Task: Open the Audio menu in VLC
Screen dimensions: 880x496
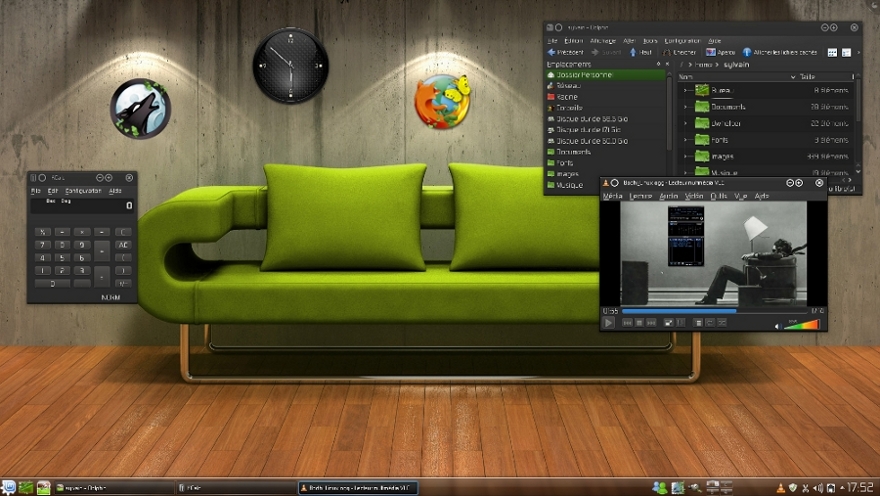Action: click(x=668, y=196)
